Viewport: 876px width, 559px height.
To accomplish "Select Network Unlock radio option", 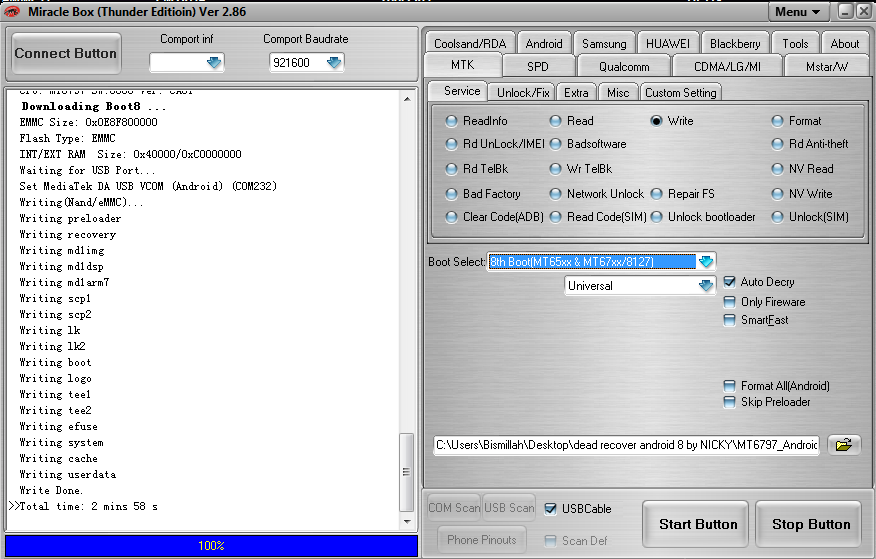I will [x=555, y=194].
